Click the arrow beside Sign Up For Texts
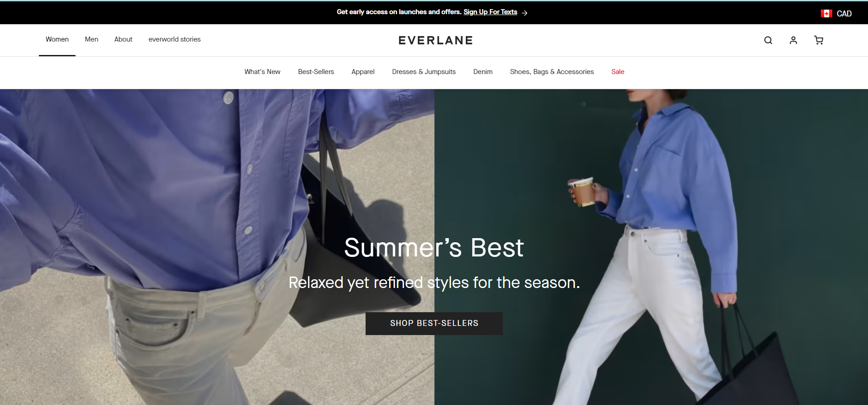 (x=524, y=13)
